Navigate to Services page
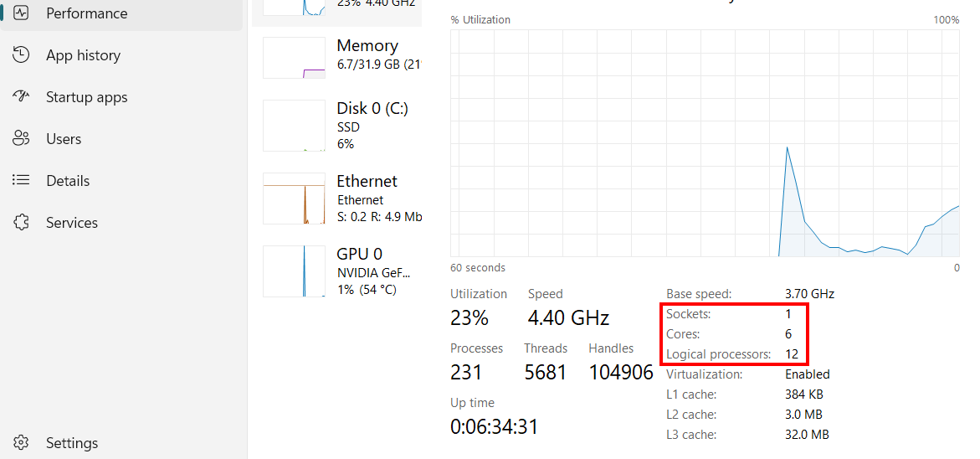The height and width of the screenshot is (459, 980). [x=72, y=223]
